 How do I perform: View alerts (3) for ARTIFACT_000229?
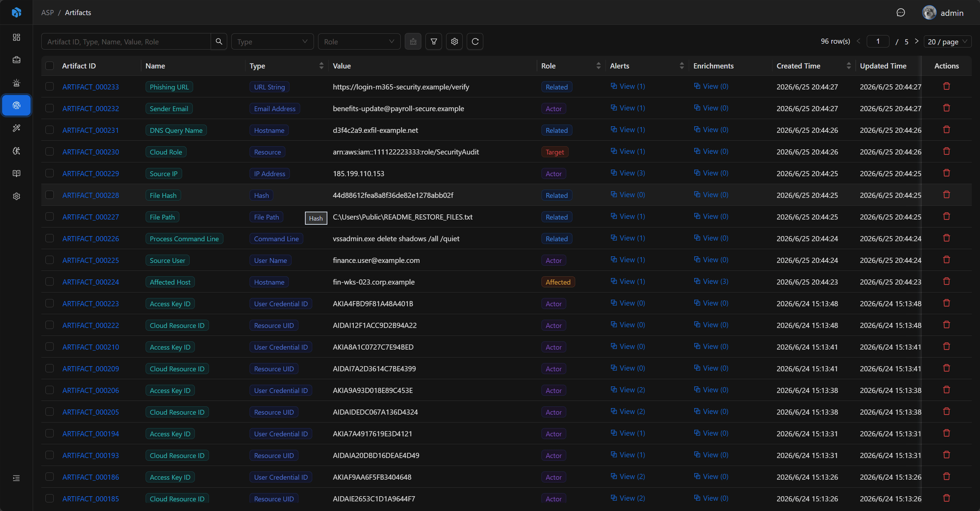click(x=628, y=173)
